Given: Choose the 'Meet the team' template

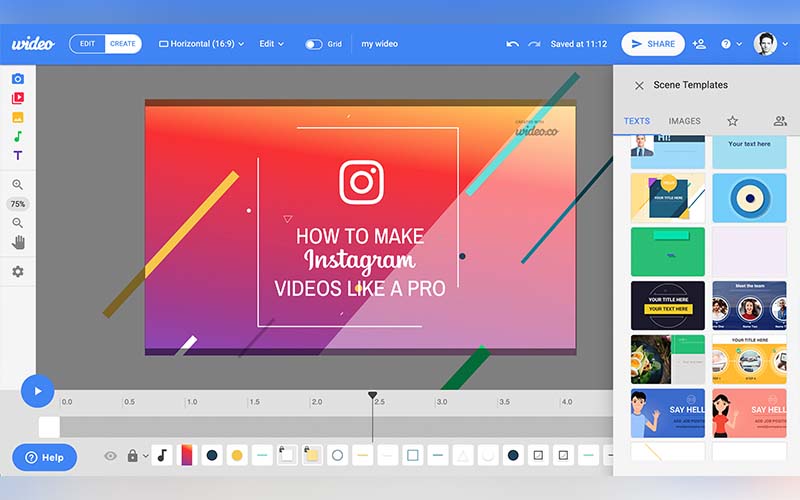Looking at the screenshot, I should click(x=749, y=306).
